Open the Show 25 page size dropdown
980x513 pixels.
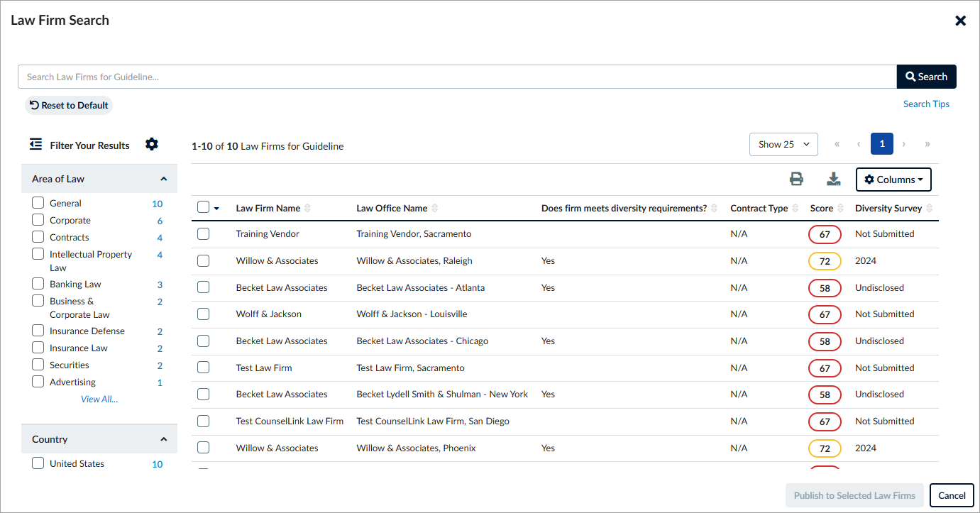point(783,144)
